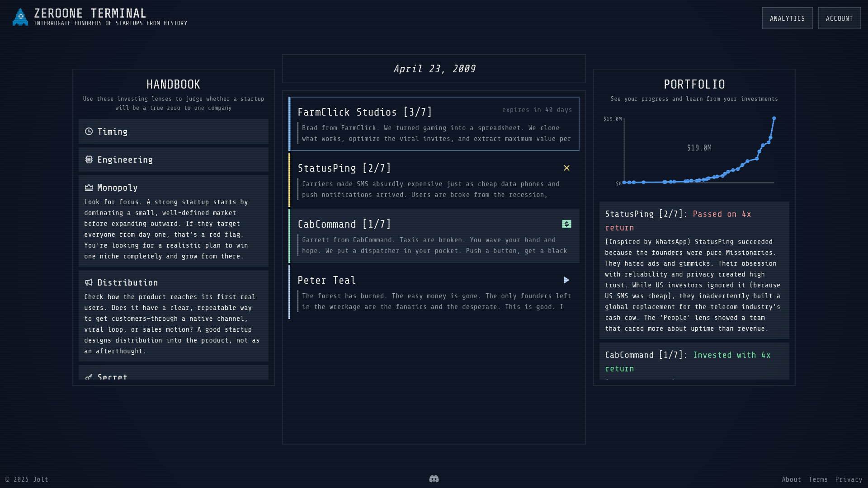
Task: Open the ACCOUNT tab
Action: tap(839, 18)
